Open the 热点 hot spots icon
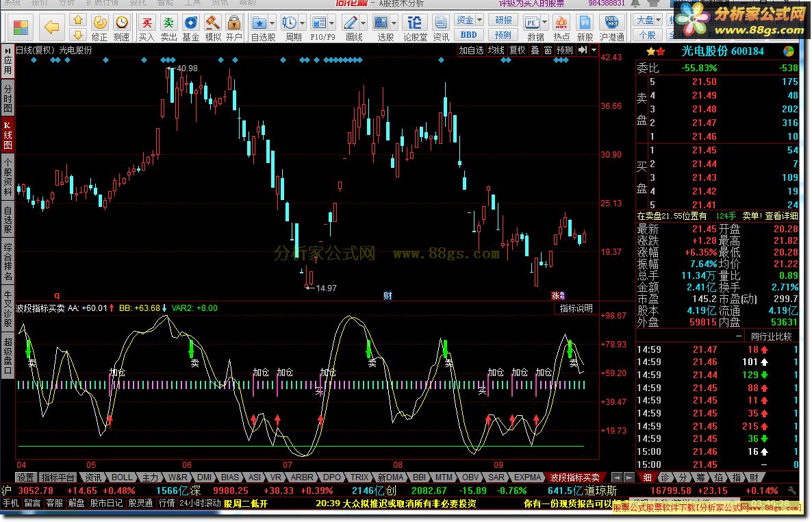This screenshot has height=522, width=812. point(561,28)
